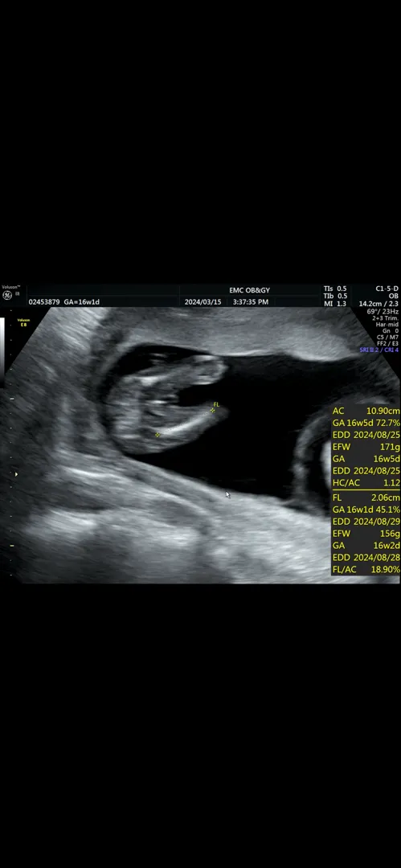Click the patient ID 02453879
This screenshot has width=401, height=868.
[x=43, y=302]
